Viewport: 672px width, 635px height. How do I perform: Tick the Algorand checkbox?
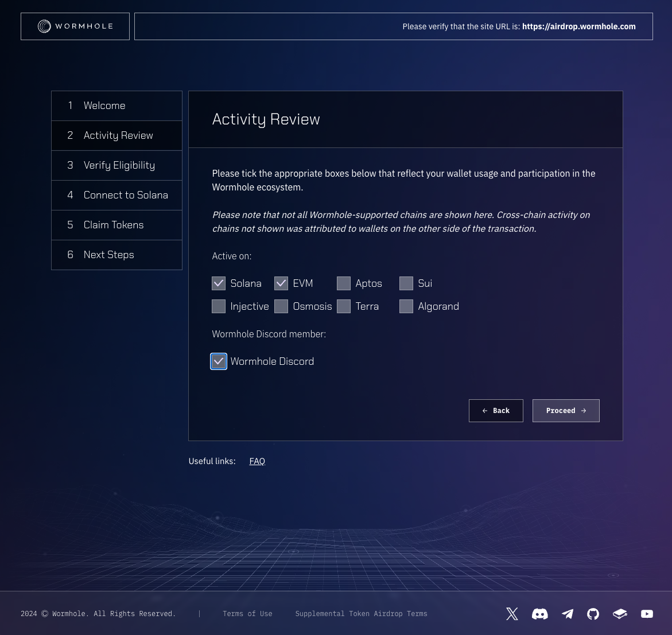pos(406,306)
